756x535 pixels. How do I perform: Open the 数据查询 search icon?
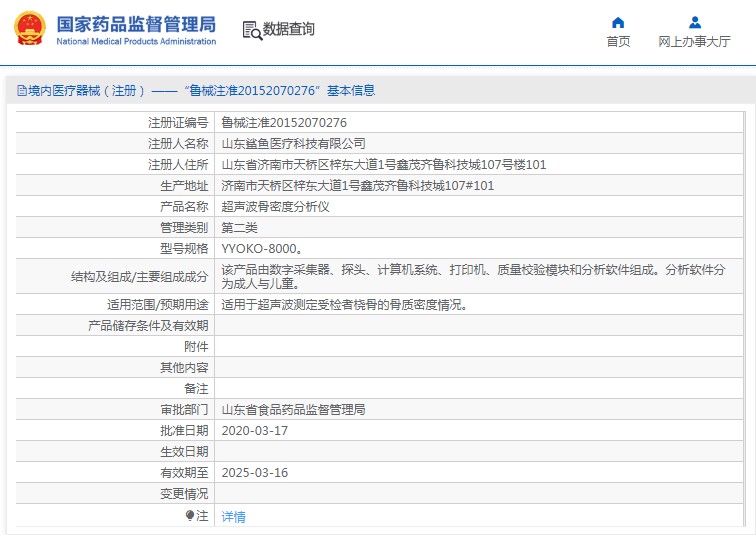(x=252, y=30)
